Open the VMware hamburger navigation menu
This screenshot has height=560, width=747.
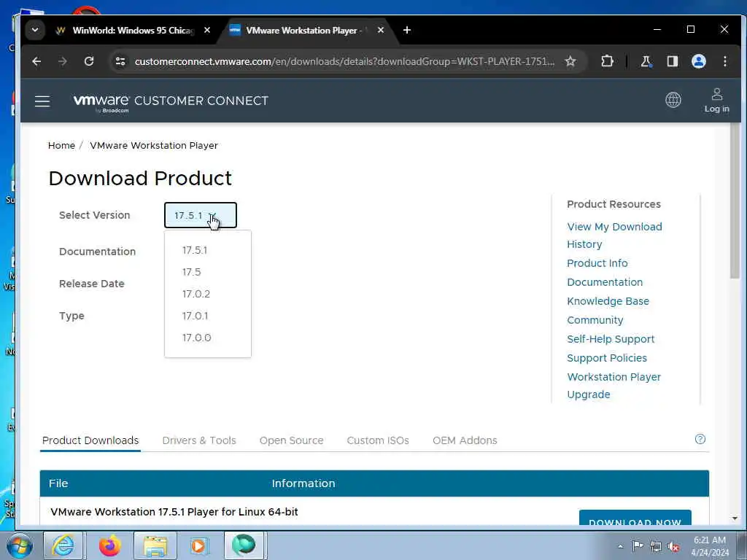click(42, 101)
